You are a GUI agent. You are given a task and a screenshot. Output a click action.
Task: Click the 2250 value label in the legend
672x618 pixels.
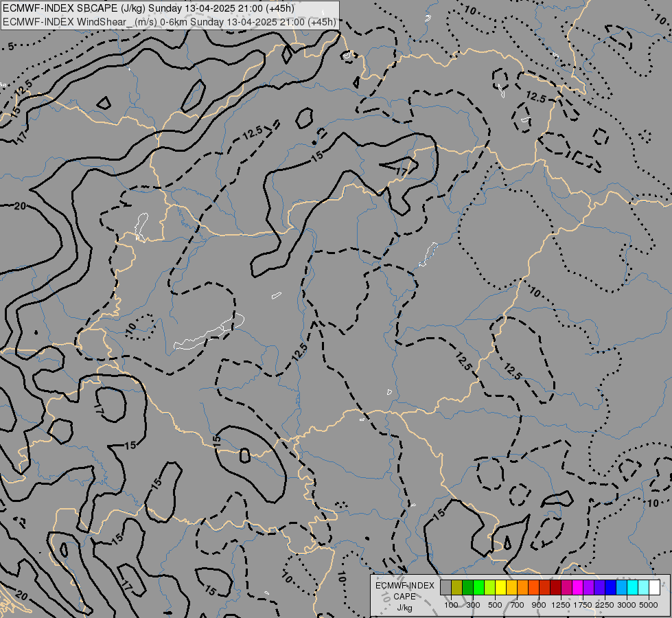(x=605, y=605)
